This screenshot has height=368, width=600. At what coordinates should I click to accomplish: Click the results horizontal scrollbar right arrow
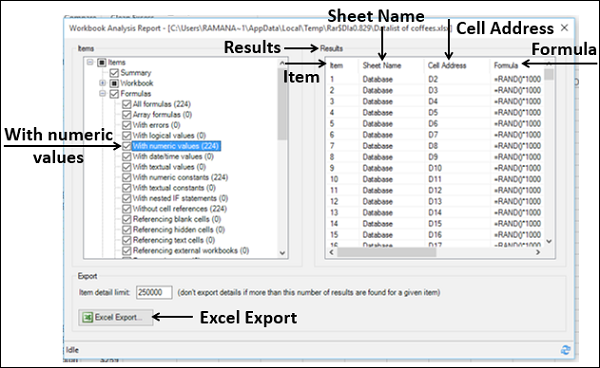coord(538,252)
